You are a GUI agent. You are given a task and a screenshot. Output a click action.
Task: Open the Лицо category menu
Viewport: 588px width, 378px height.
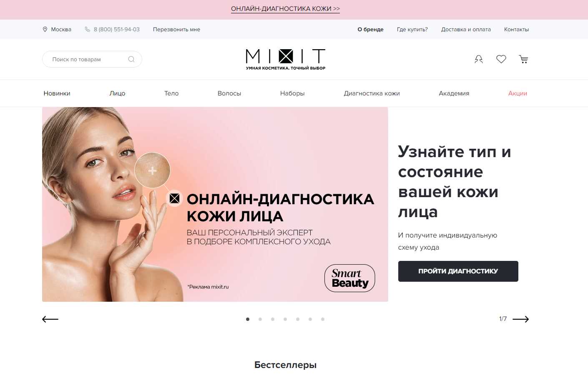(x=117, y=93)
